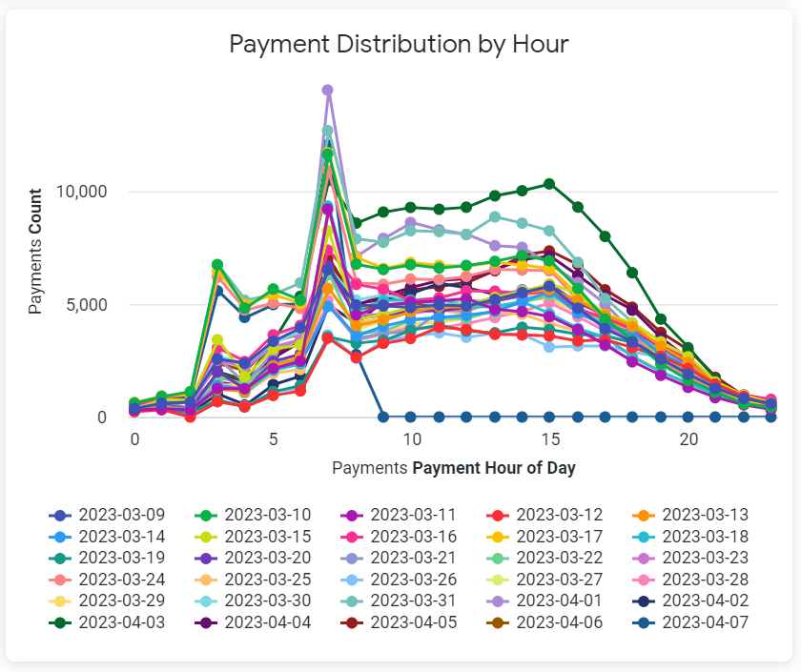Toggle the 2023-03-11 legend series

[x=399, y=515]
